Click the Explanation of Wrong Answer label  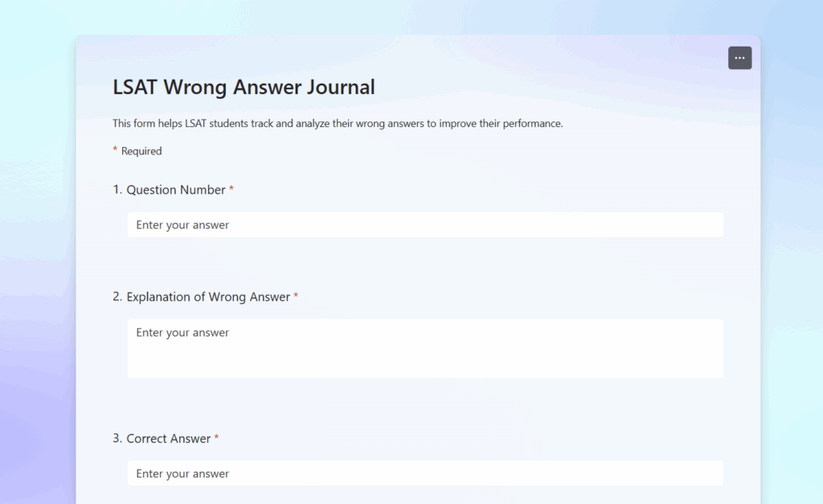pos(208,297)
